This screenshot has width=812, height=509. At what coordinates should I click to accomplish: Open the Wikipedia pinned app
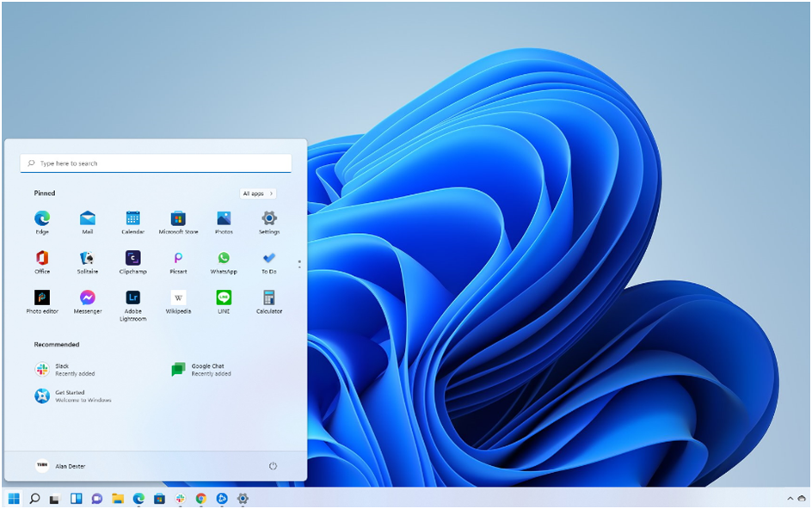click(x=178, y=298)
